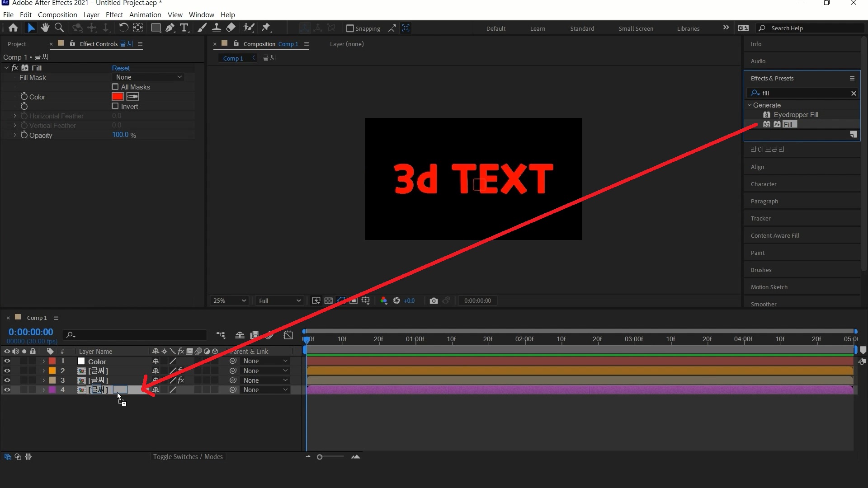Clear the effects search field
Image resolution: width=868 pixels, height=488 pixels.
(854, 93)
